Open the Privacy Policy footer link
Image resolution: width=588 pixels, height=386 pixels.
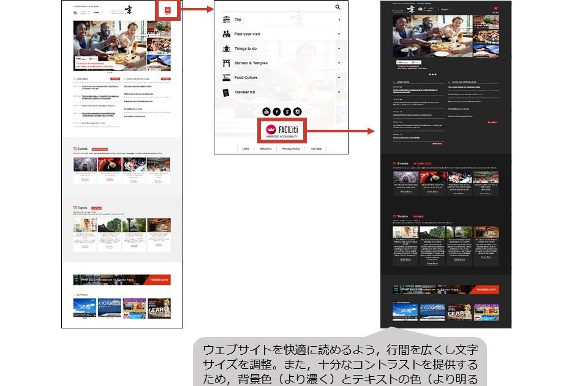pos(291,149)
